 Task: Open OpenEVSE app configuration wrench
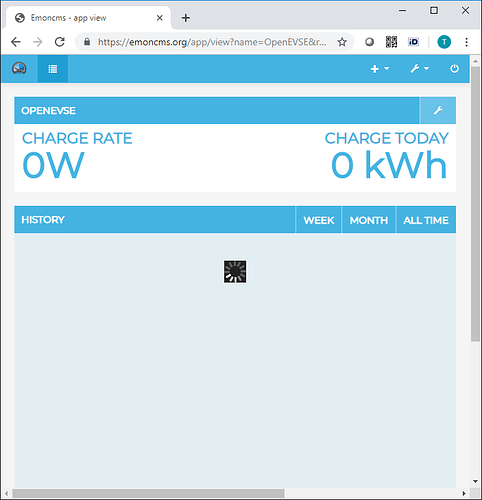[438, 110]
